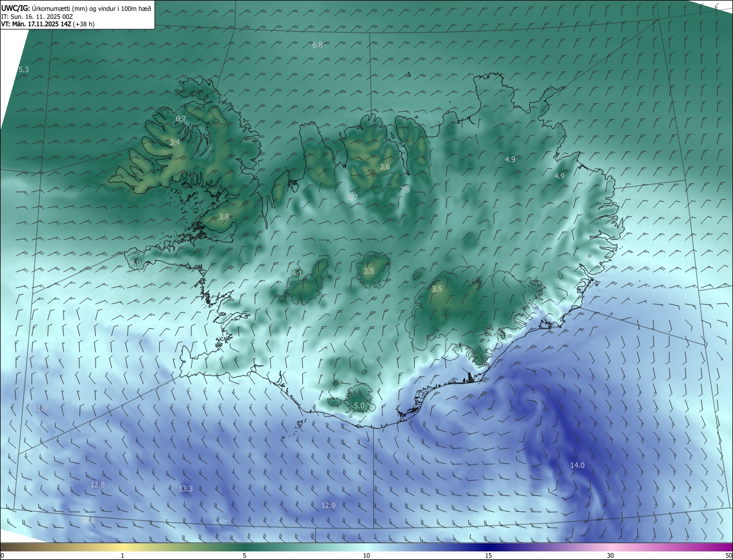Click the 7.9 value label
Viewport: 733px width, 560px height.
point(405,189)
